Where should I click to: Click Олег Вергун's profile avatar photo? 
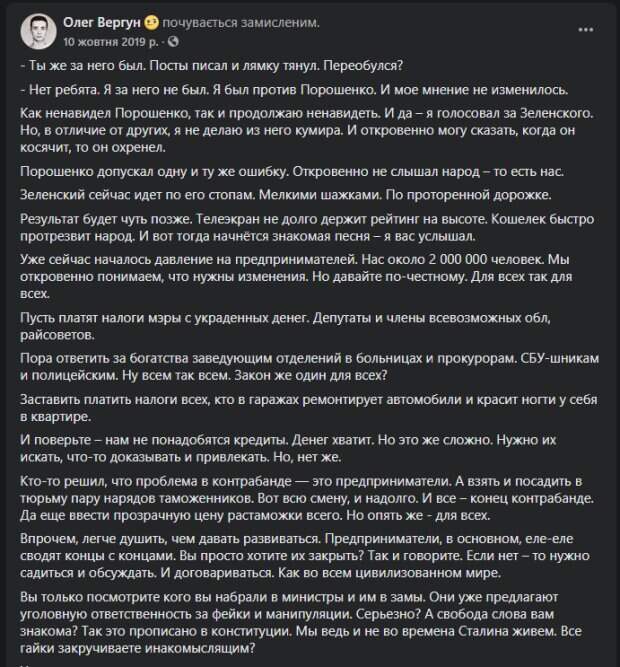click(36, 30)
